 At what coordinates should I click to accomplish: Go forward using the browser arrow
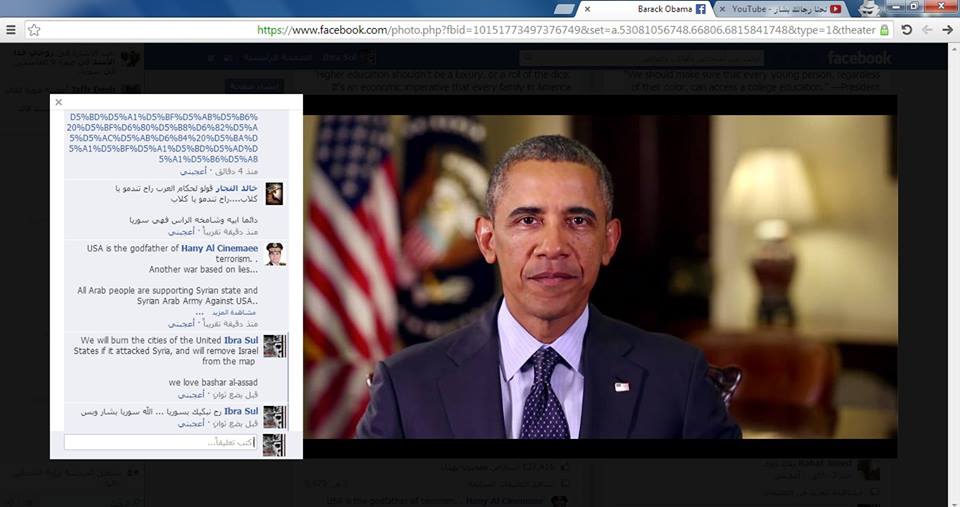click(946, 30)
